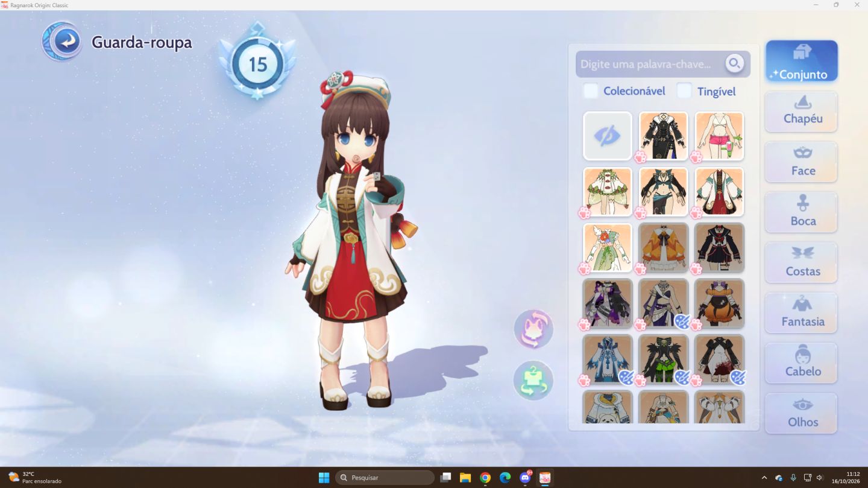The width and height of the screenshot is (868, 488).
Task: Open the Chapéu category
Action: tap(802, 112)
